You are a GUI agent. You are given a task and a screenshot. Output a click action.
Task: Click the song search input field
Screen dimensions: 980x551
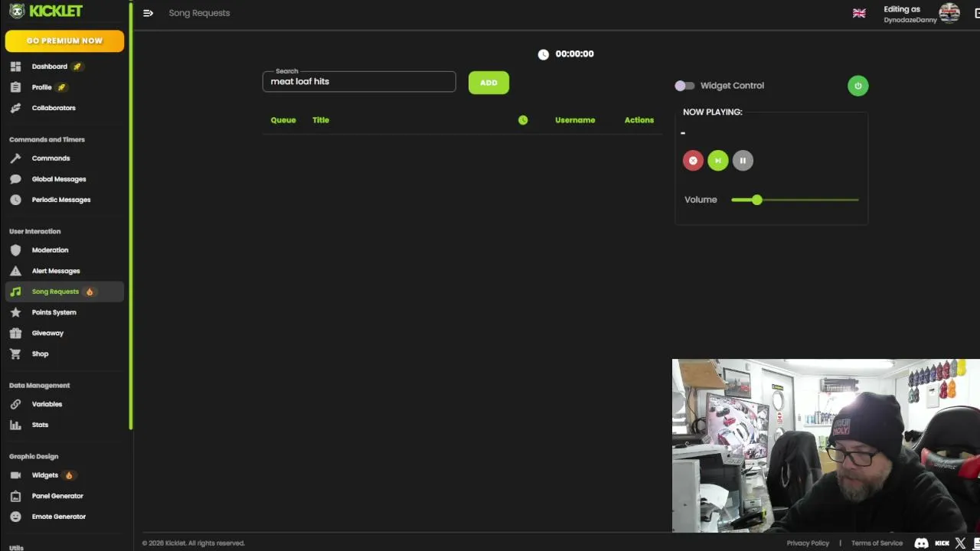click(x=359, y=82)
